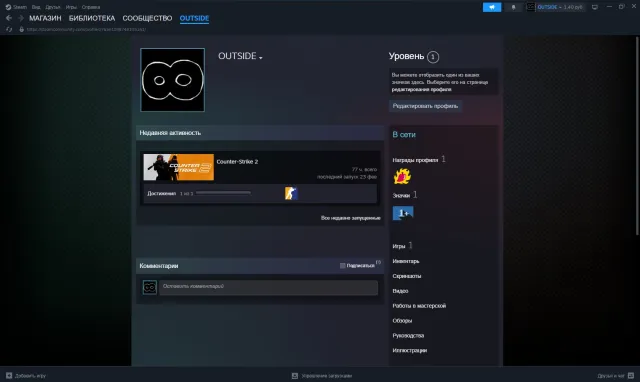Open the Counter-Strike 2 title link
The height and width of the screenshot is (382, 640).
click(237, 162)
